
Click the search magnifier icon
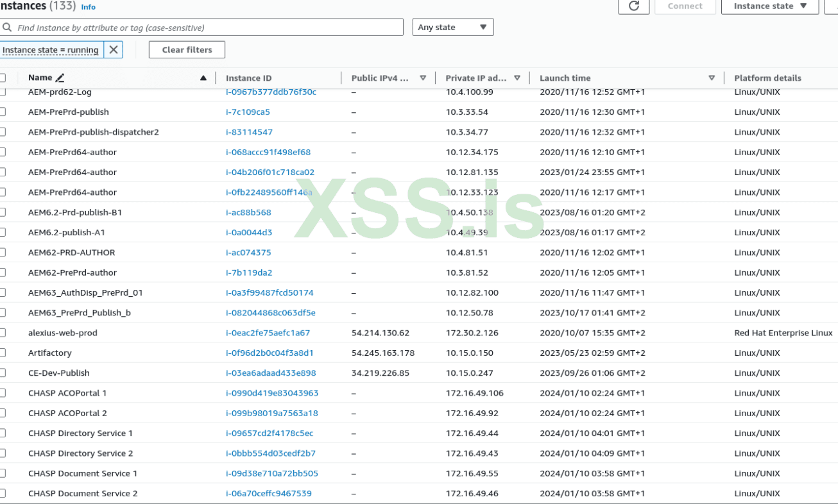pyautogui.click(x=8, y=28)
